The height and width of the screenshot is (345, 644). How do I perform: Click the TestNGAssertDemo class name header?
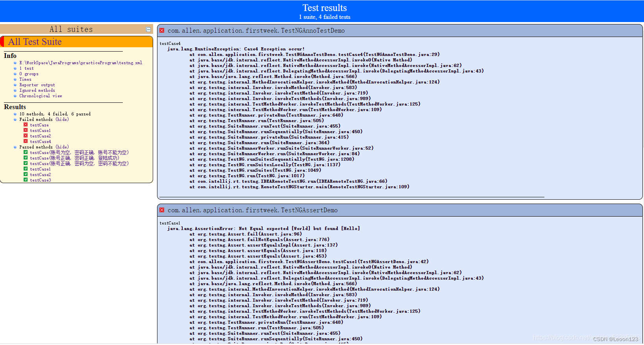[x=253, y=210]
